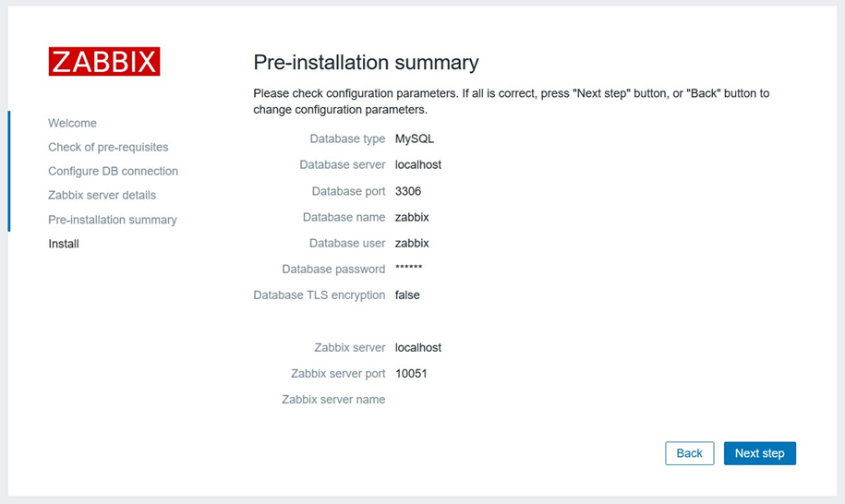Select the Install step in sidebar
845x504 pixels.
coord(64,244)
